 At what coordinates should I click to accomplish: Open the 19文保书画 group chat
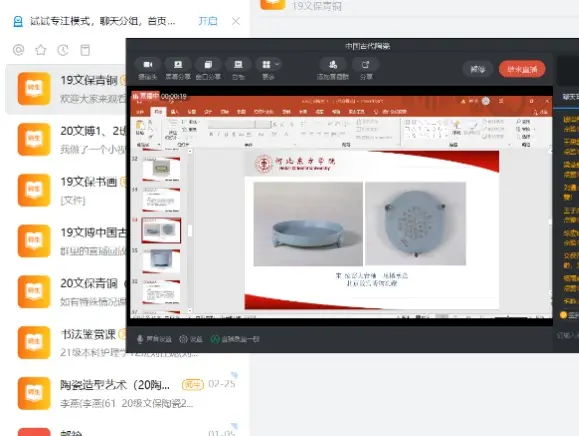(x=66, y=190)
